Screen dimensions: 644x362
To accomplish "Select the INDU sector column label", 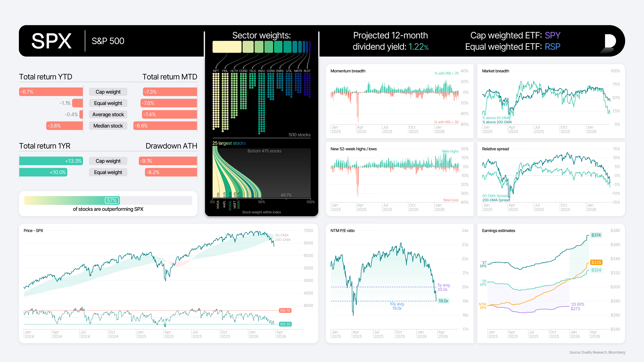I will [262, 71].
